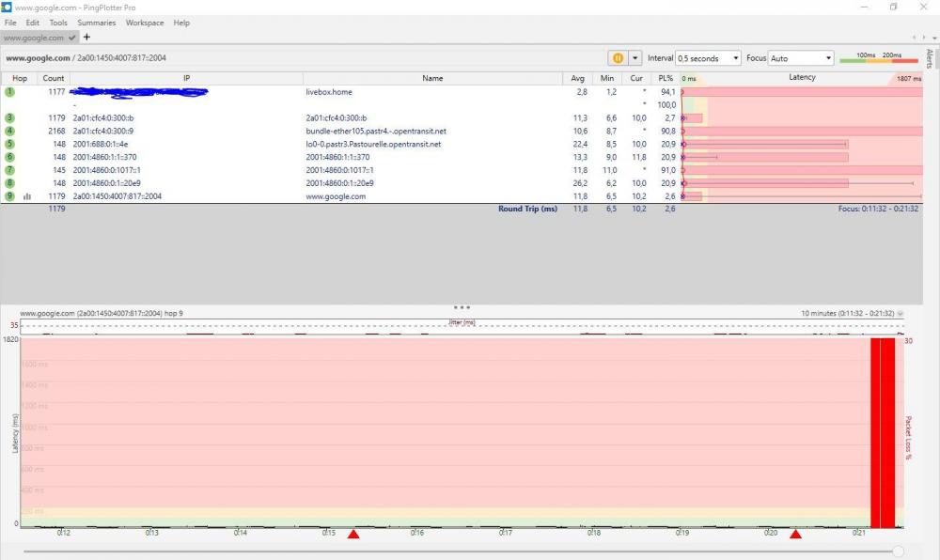Select the hop 1 green circle

pos(10,92)
